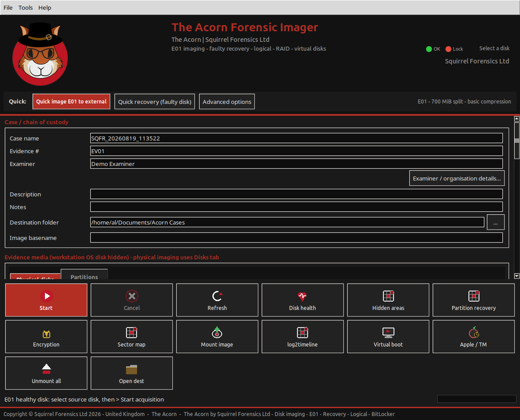Start Virtual boot
The height and width of the screenshot is (420, 520).
[388, 336]
